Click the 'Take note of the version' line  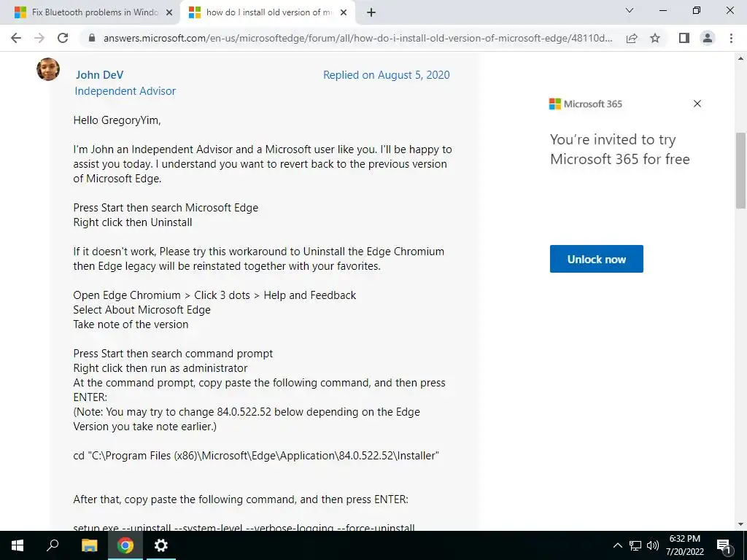pyautogui.click(x=131, y=324)
